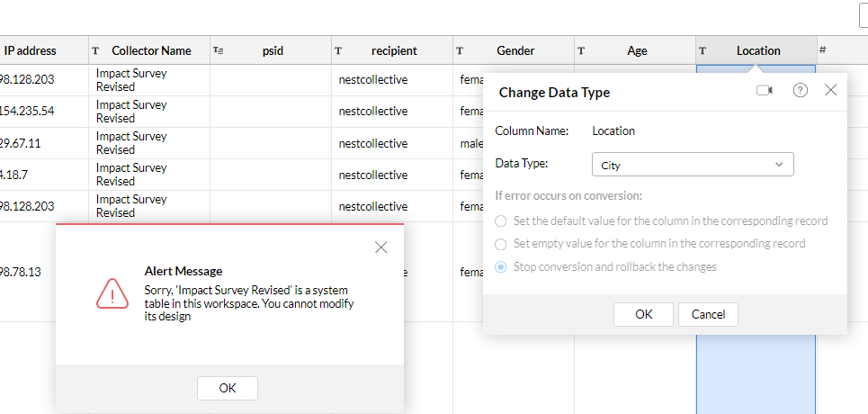The width and height of the screenshot is (868, 414).
Task: Click the red warning triangle icon
Action: [112, 293]
